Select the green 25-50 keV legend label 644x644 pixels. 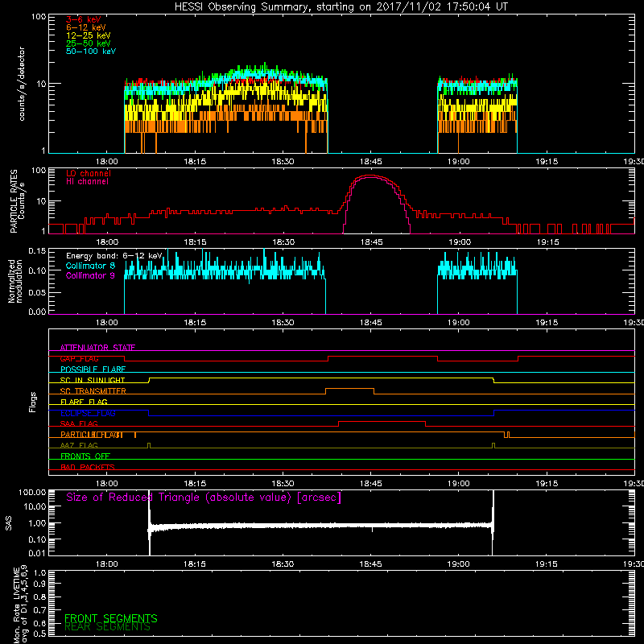pos(89,43)
